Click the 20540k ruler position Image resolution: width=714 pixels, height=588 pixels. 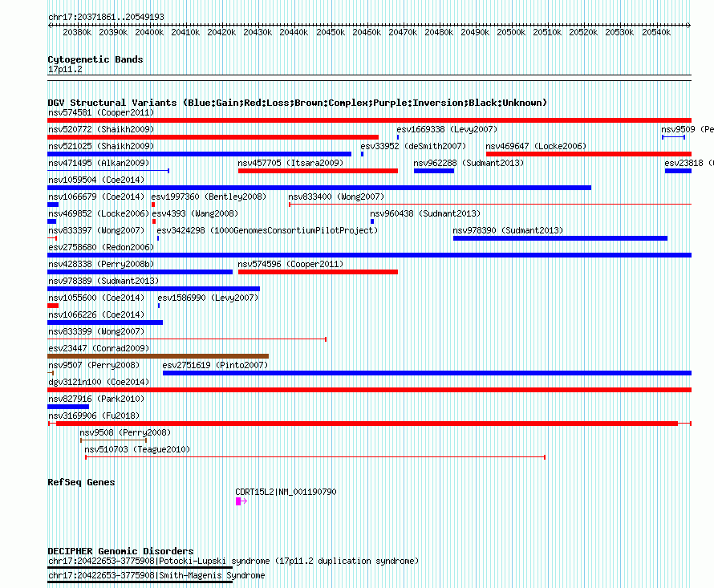(x=656, y=32)
